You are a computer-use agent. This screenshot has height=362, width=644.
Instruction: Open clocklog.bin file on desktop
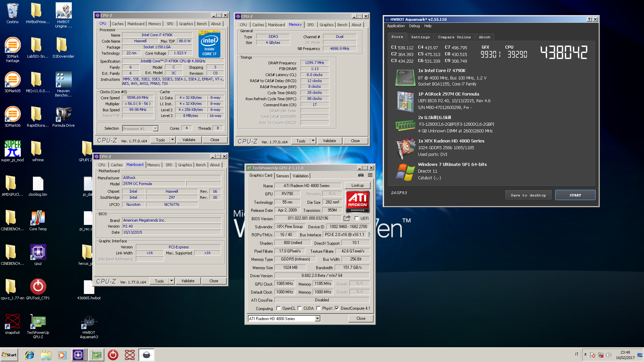click(38, 186)
